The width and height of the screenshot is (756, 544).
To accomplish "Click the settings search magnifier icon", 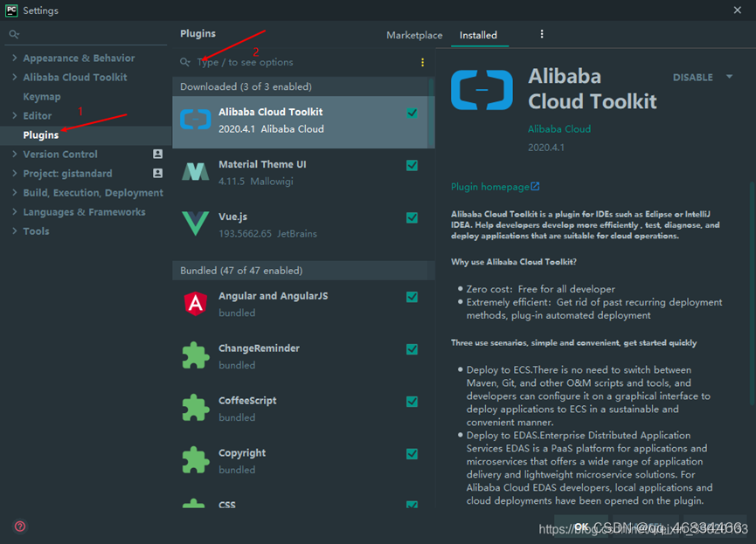I will click(x=14, y=34).
